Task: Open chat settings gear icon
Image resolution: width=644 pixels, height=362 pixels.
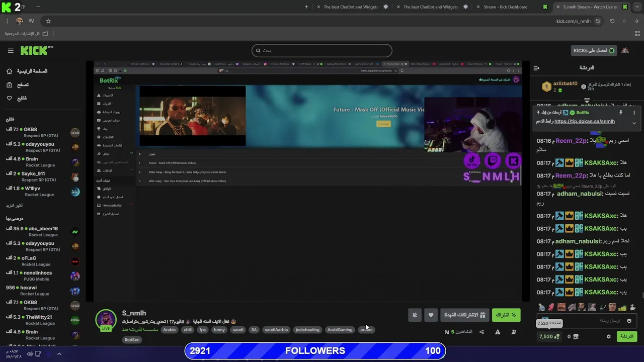Action: tap(609, 336)
